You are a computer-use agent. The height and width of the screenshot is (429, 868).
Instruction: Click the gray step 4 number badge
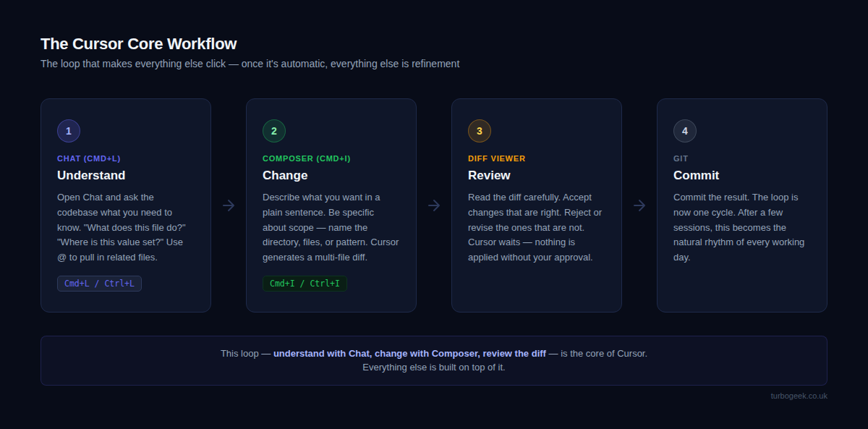[685, 131]
